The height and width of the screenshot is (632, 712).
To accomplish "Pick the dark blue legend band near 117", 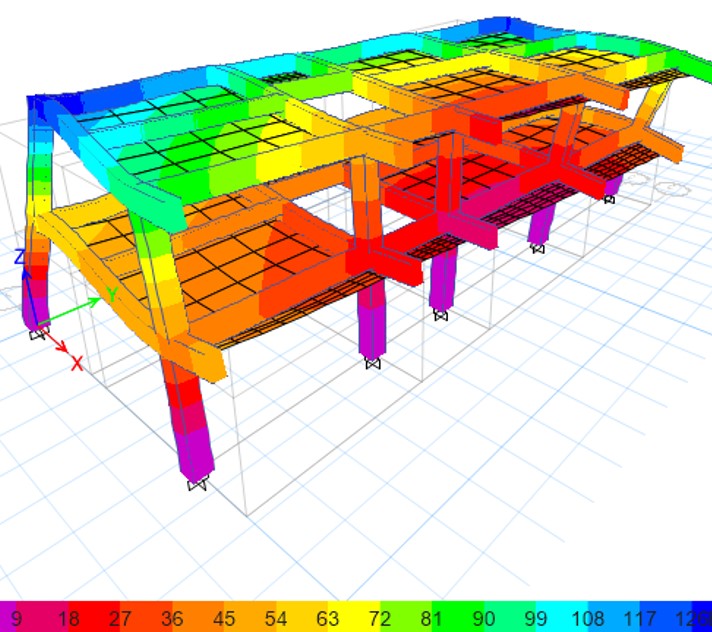I will point(643,618).
